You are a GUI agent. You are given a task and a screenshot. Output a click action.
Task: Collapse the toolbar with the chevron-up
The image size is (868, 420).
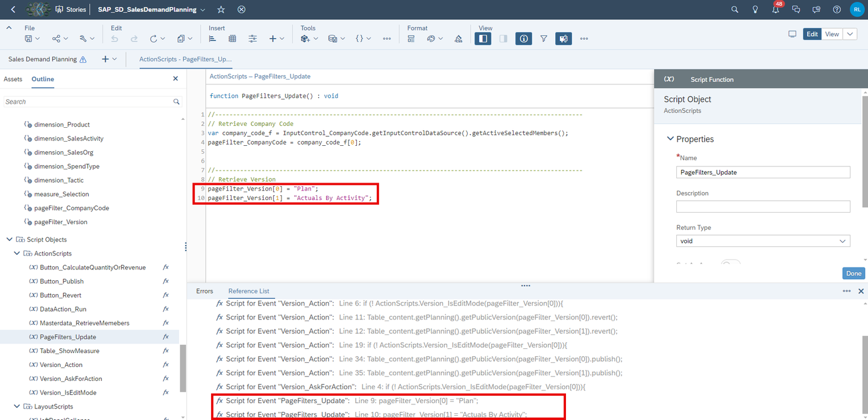pos(8,28)
